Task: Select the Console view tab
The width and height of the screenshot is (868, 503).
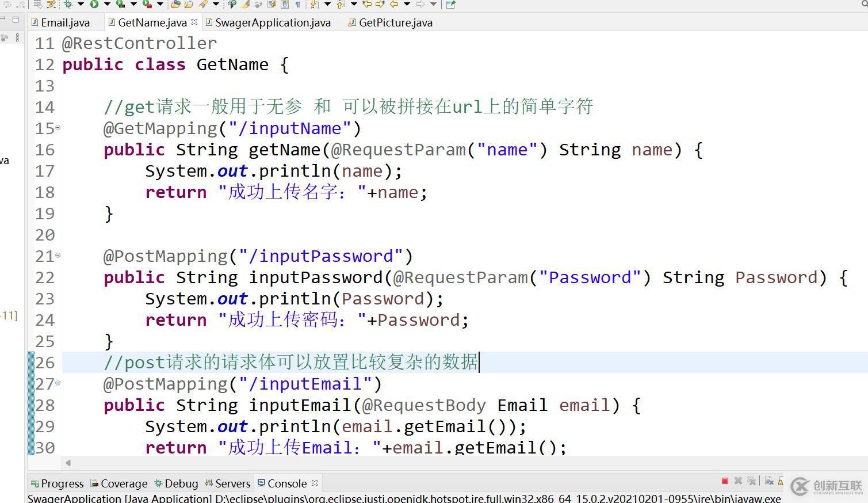Action: point(282,483)
